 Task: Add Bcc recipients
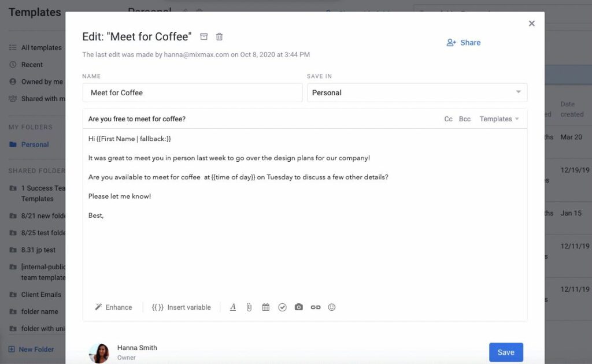click(x=465, y=119)
